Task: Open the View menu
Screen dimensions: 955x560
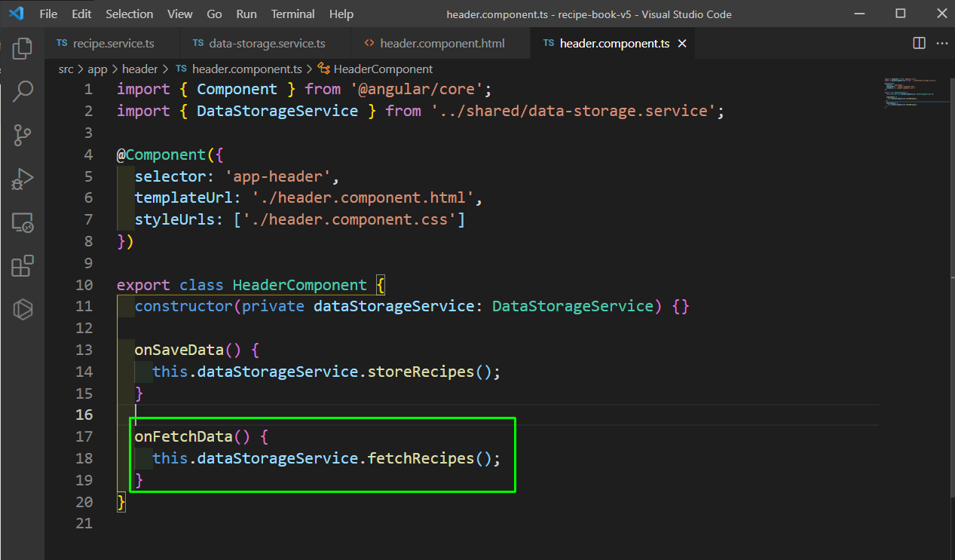Action: [180, 14]
